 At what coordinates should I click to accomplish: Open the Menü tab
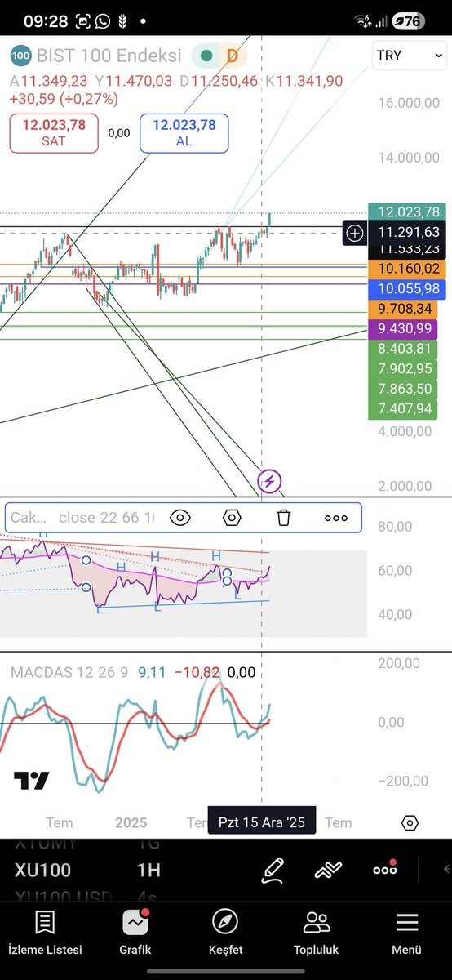click(406, 933)
